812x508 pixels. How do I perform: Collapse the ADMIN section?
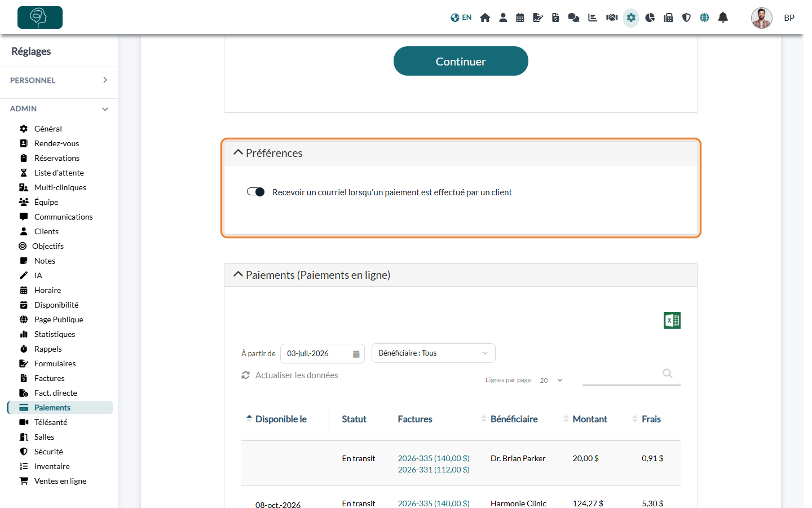[x=59, y=108]
